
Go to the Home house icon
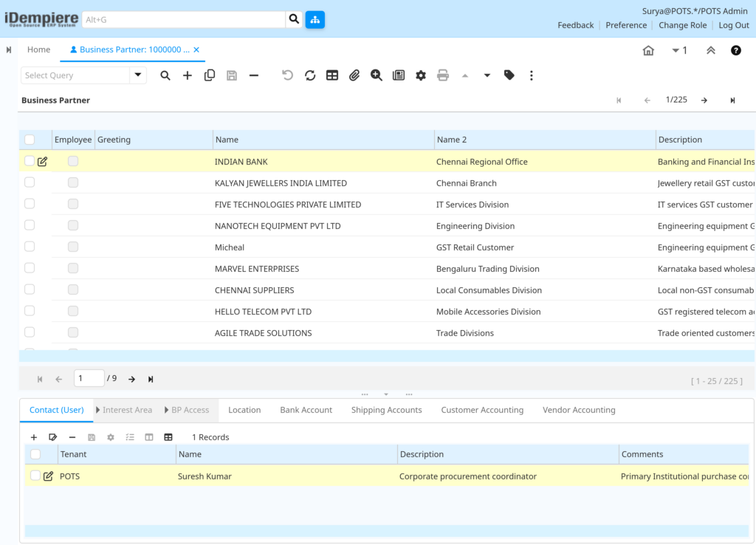pos(648,50)
